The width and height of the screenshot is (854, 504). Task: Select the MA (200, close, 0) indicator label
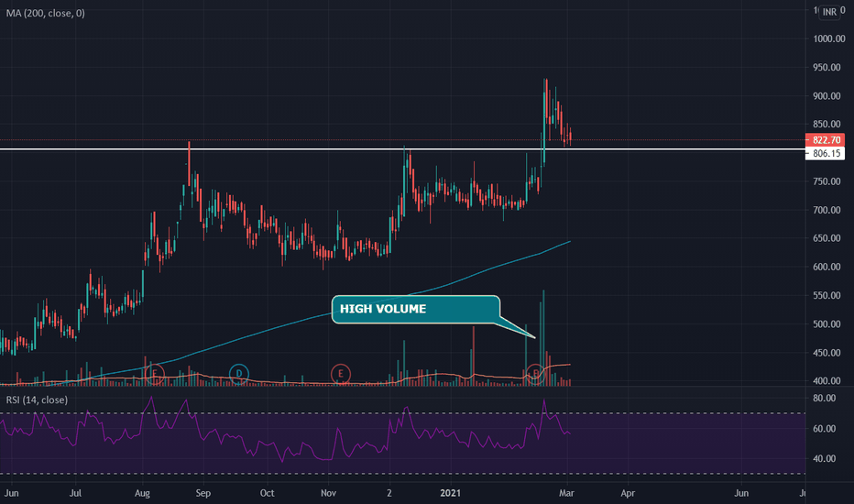[45, 13]
